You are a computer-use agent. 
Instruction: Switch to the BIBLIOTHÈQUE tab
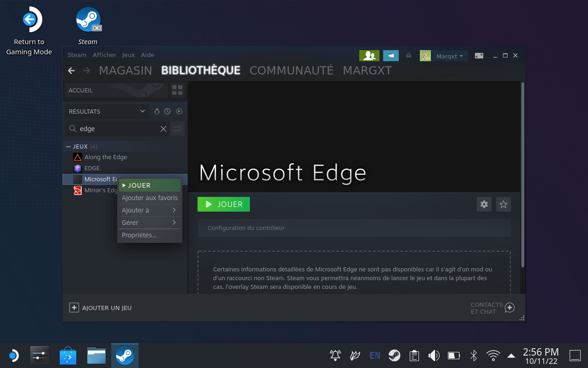pos(201,70)
